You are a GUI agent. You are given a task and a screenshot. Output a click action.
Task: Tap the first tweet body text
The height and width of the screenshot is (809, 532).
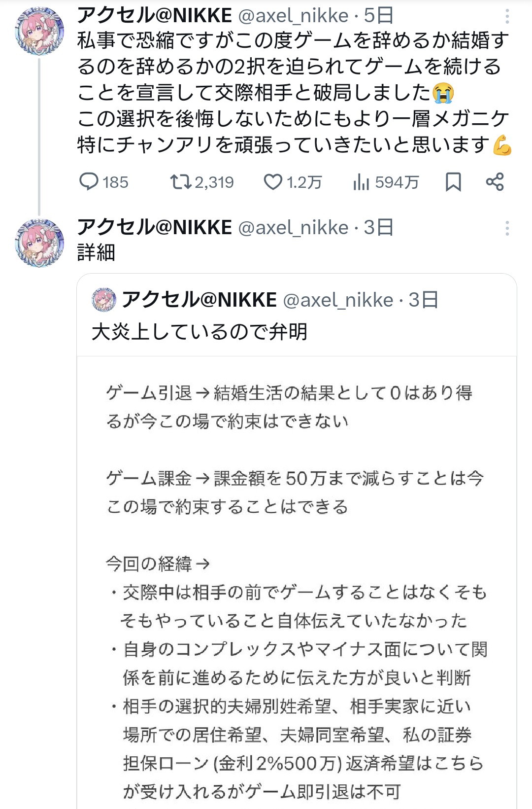293,93
